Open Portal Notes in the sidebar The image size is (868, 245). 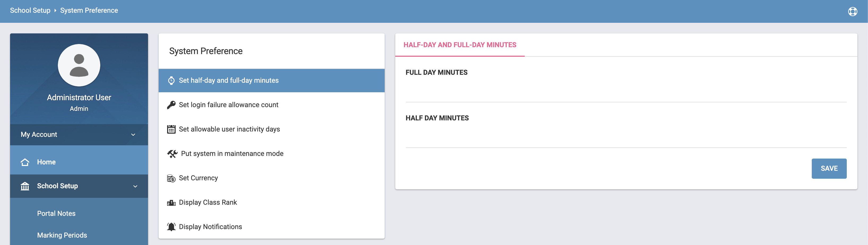(56, 214)
